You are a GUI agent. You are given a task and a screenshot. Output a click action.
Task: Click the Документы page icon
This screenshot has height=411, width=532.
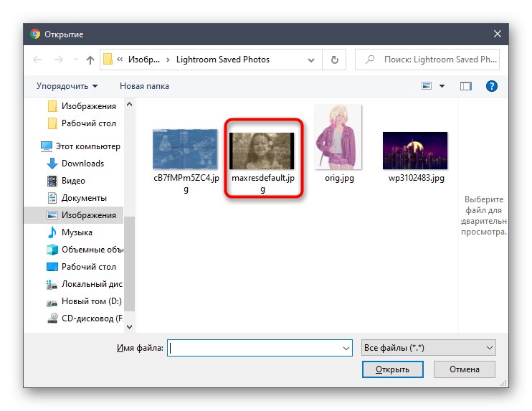coord(52,198)
